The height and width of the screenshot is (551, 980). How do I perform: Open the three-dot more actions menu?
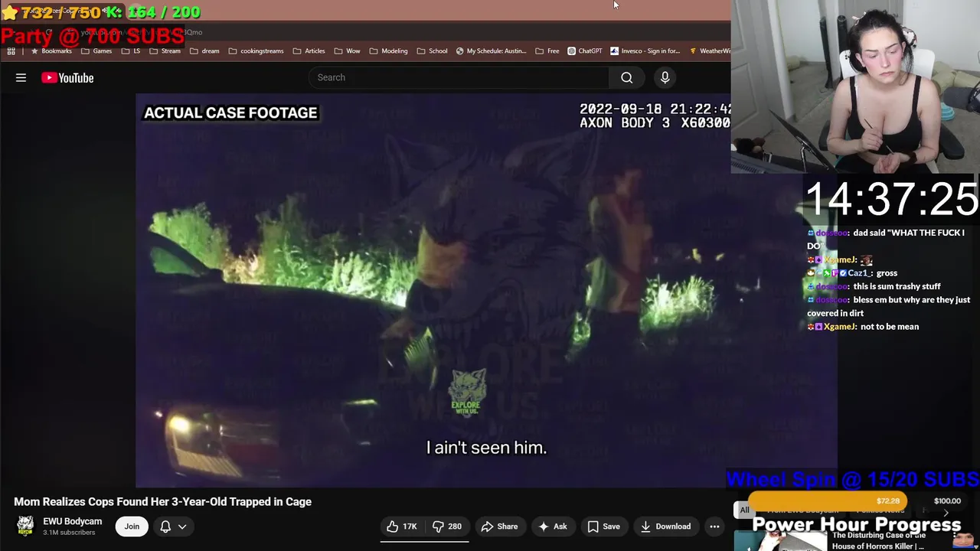pyautogui.click(x=714, y=527)
